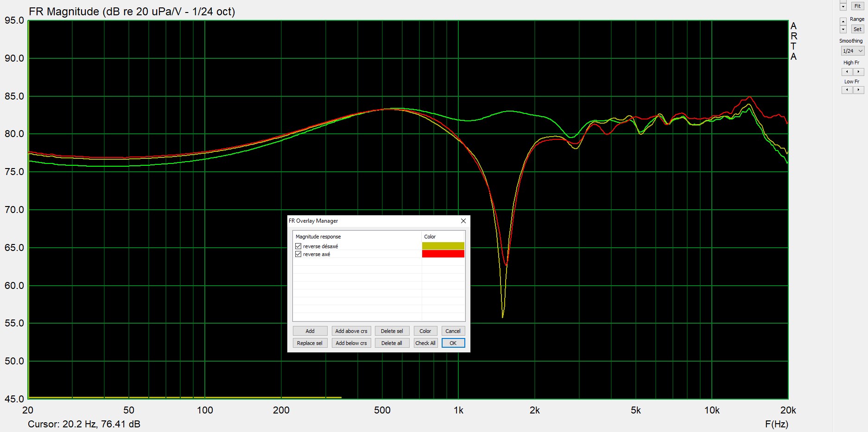Confirm overlay dialog with OK
The image size is (868, 432).
[x=453, y=343]
